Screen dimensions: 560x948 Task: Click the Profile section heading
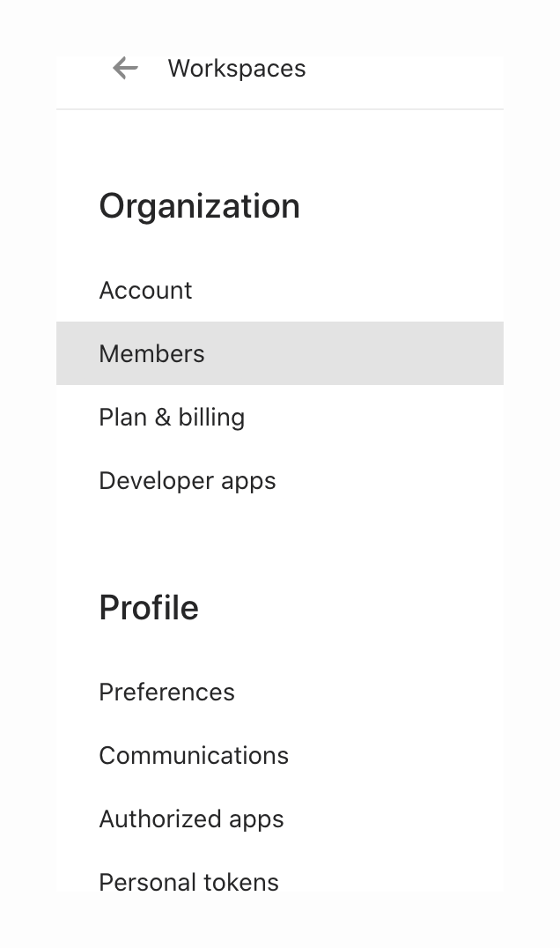click(148, 607)
